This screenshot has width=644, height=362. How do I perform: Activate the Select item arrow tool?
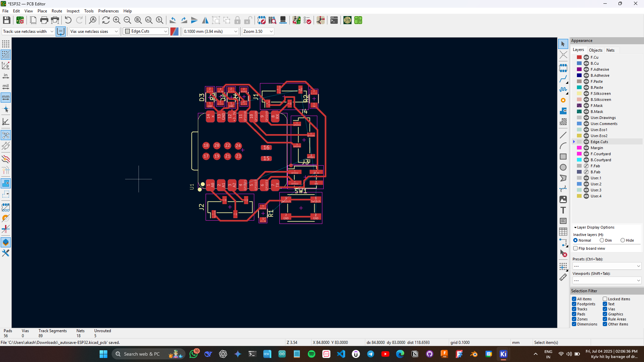[563, 44]
